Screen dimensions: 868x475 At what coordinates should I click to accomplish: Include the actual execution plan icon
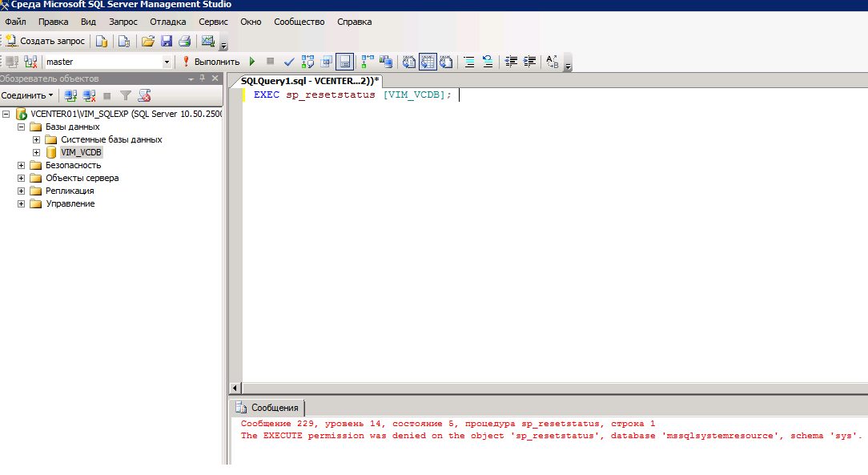pos(368,62)
